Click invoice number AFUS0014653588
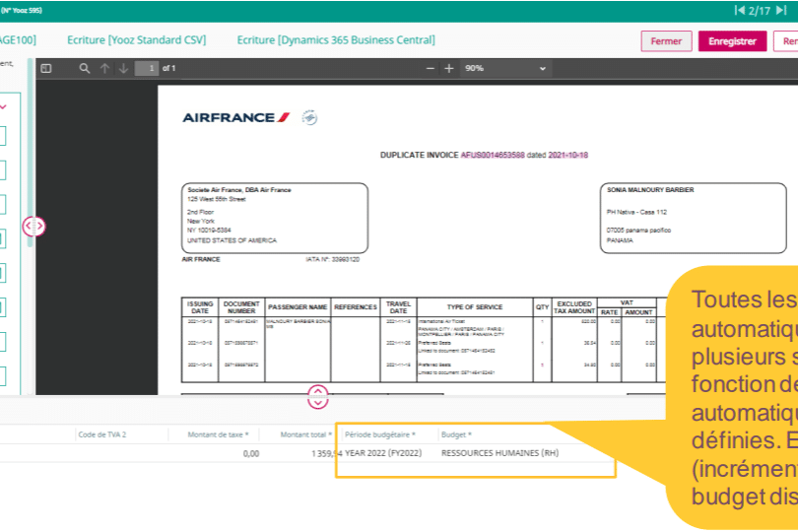Viewport: 798px width, 532px height. point(493,156)
